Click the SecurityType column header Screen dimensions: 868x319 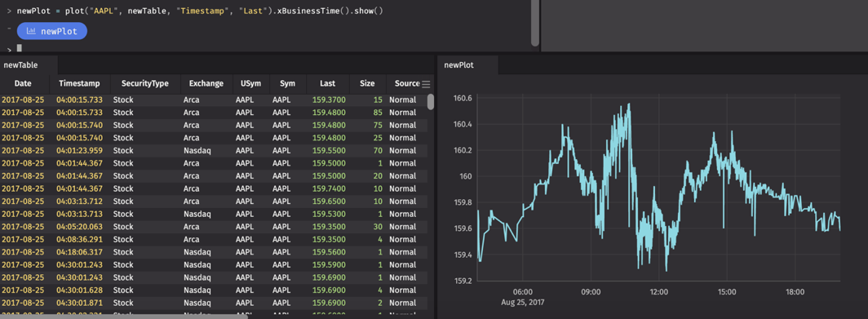tap(144, 84)
